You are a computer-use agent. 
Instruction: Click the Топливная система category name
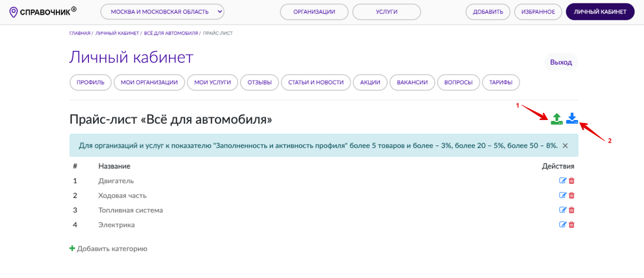130,210
